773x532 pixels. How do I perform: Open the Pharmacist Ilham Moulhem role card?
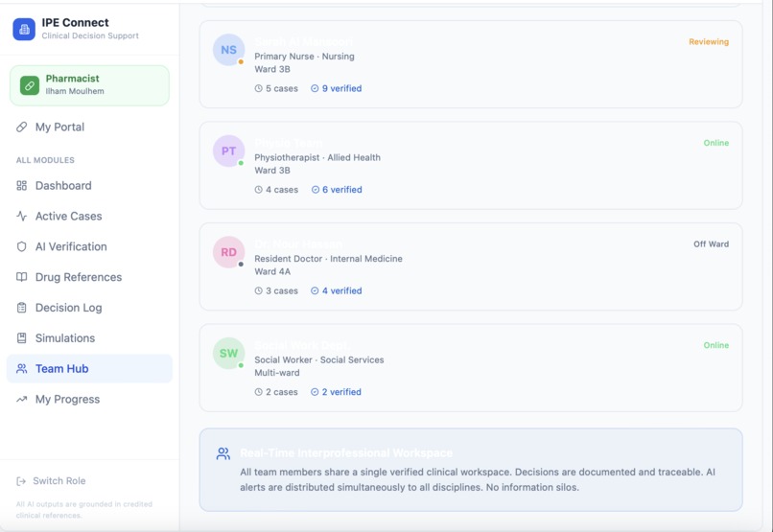[90, 85]
